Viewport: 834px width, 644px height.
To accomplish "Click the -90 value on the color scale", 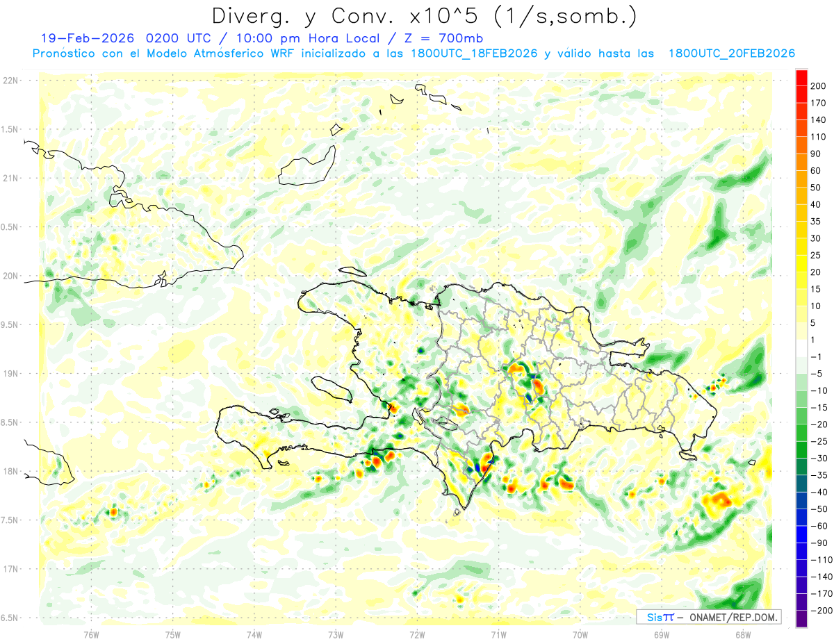I will pos(819,543).
